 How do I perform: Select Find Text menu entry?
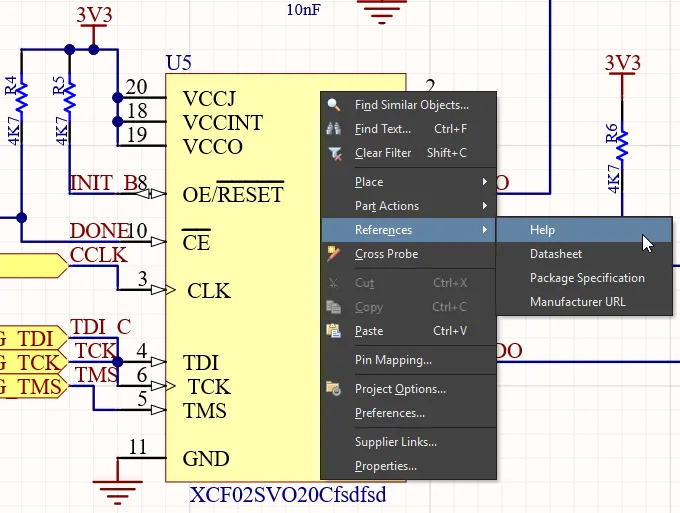(409, 129)
